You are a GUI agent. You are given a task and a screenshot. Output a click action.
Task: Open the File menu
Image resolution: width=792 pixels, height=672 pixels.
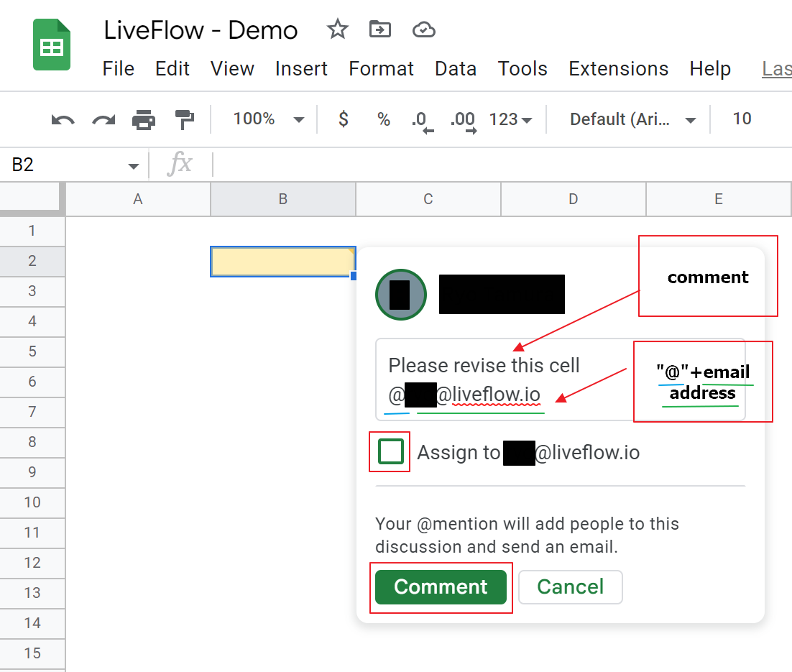(x=118, y=69)
